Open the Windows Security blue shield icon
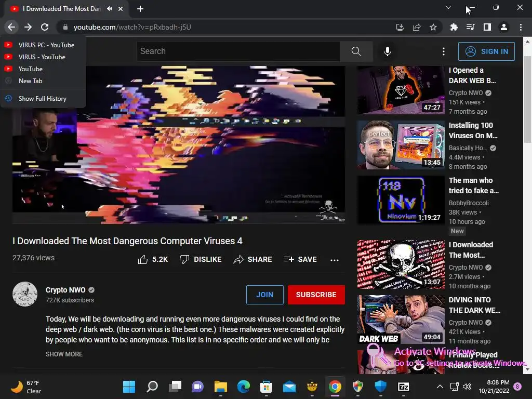Screen dimensions: 532x399 381,387
